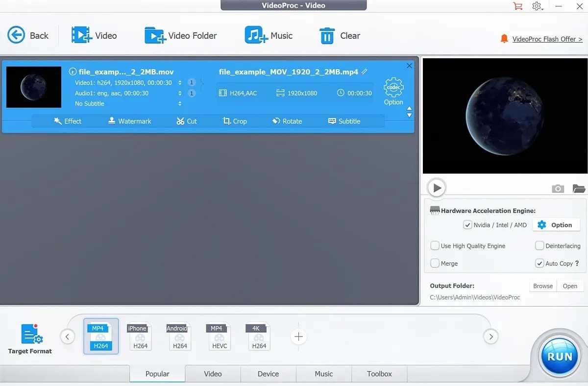Open the output folder

[570, 286]
